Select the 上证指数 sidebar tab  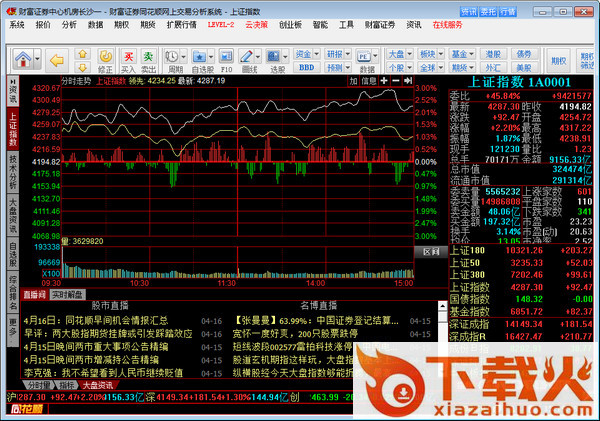[x=13, y=129]
